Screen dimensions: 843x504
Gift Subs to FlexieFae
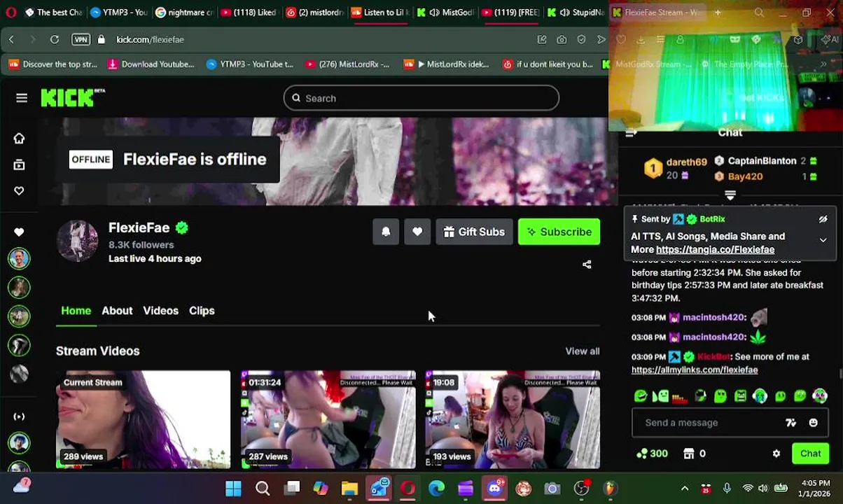474,232
